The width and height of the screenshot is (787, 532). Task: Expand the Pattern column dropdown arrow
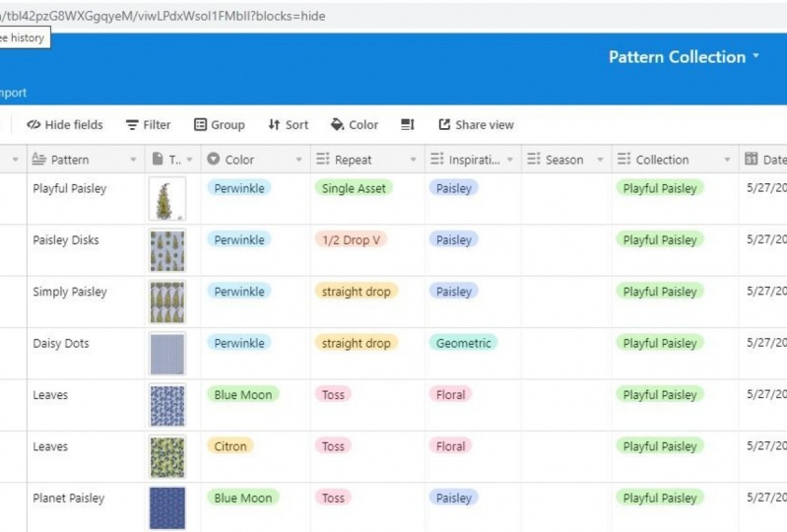coord(133,160)
